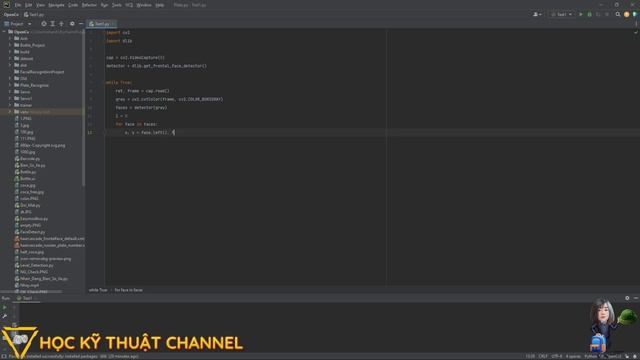Open Search Everywhere magnifier icon
Screen dimensions: 640x360
tap(618, 14)
